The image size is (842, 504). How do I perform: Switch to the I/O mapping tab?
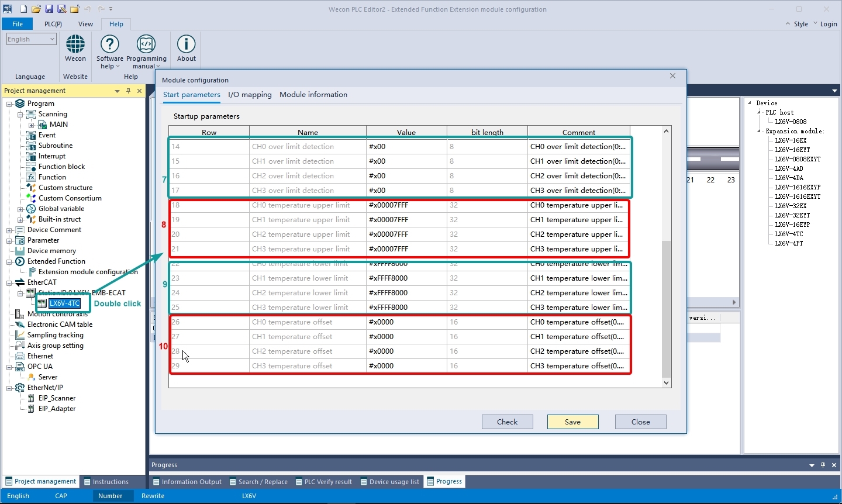coord(250,95)
